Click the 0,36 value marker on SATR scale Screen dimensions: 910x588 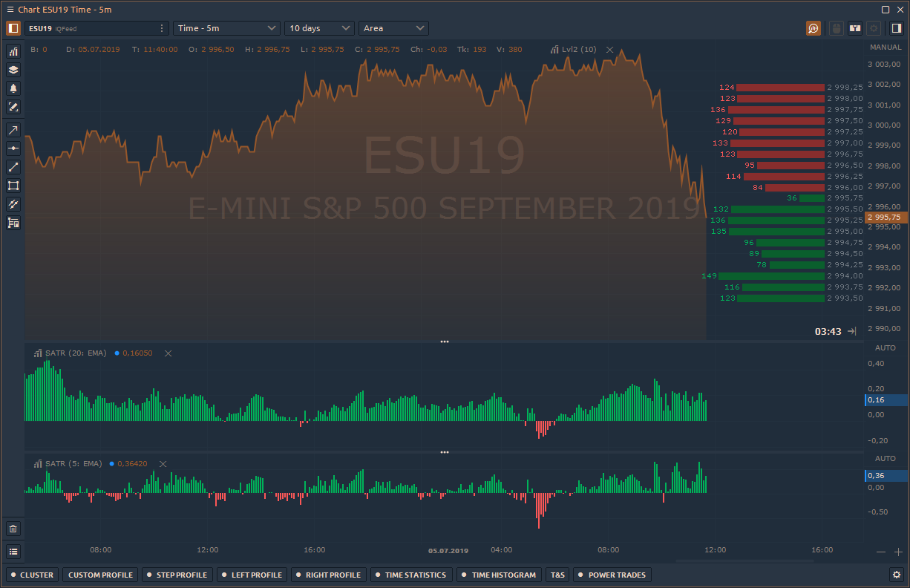click(x=886, y=476)
